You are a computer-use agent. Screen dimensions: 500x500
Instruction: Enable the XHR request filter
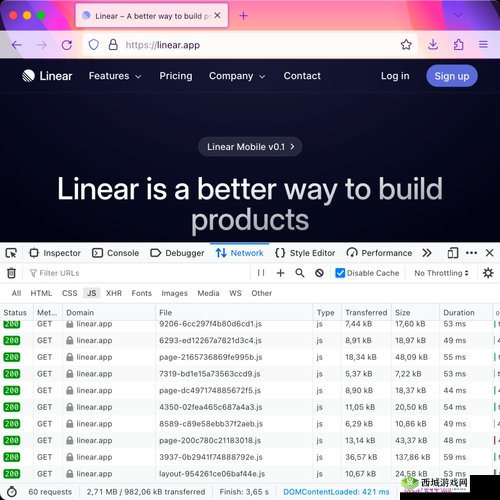[114, 293]
